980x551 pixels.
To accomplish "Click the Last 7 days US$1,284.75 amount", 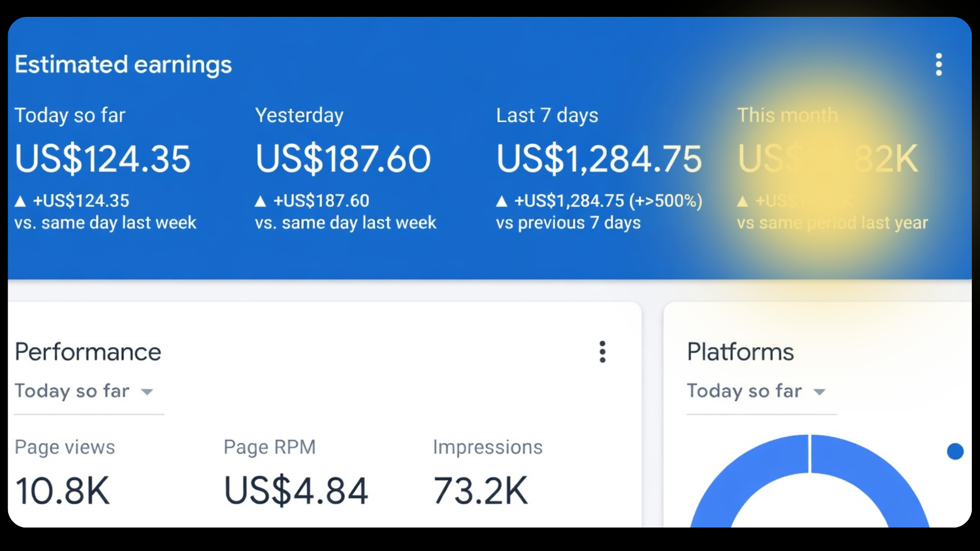I will pos(599,159).
